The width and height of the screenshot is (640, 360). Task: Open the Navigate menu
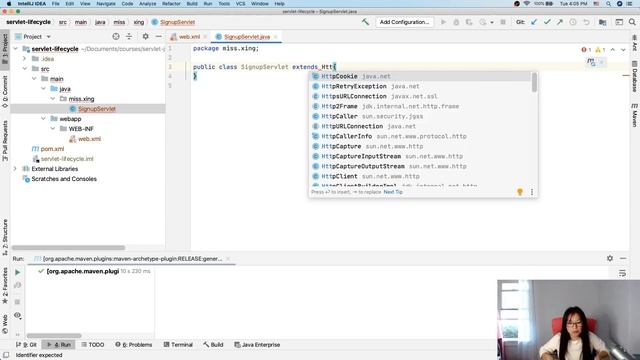pos(106,4)
